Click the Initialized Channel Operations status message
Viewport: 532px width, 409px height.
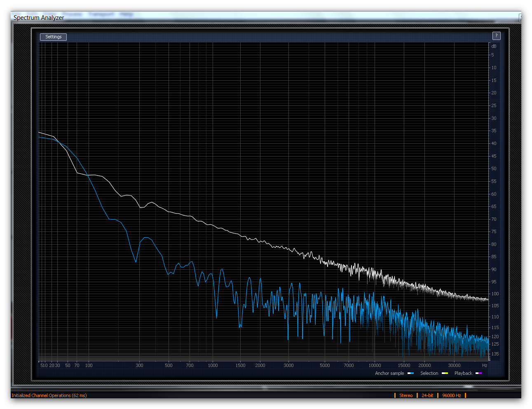[49, 395]
